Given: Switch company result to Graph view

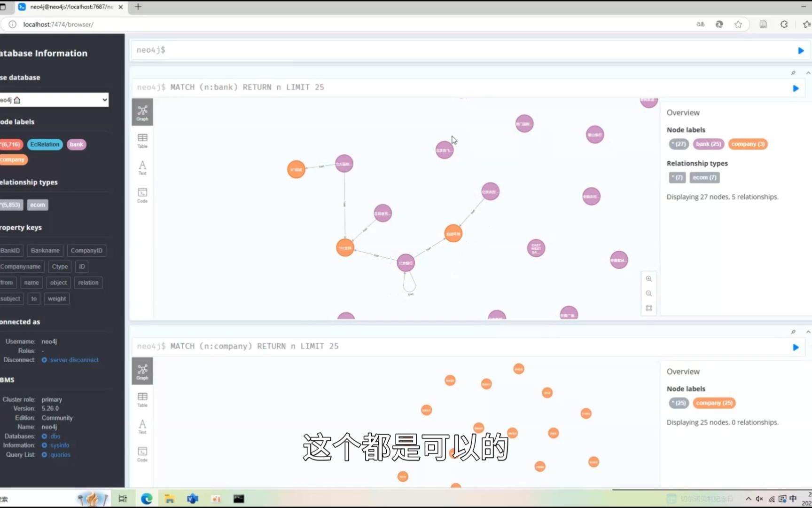Looking at the screenshot, I should coord(142,371).
